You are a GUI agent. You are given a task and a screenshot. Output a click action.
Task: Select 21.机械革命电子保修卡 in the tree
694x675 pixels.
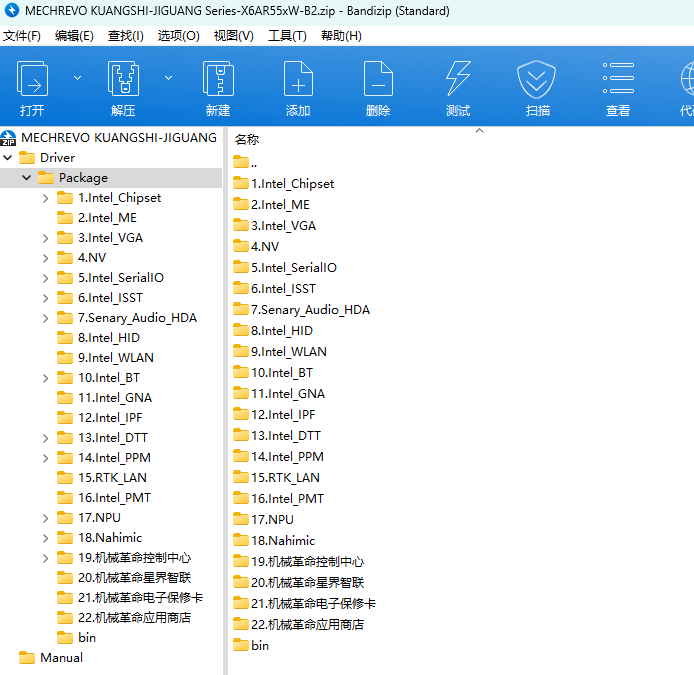(x=130, y=598)
